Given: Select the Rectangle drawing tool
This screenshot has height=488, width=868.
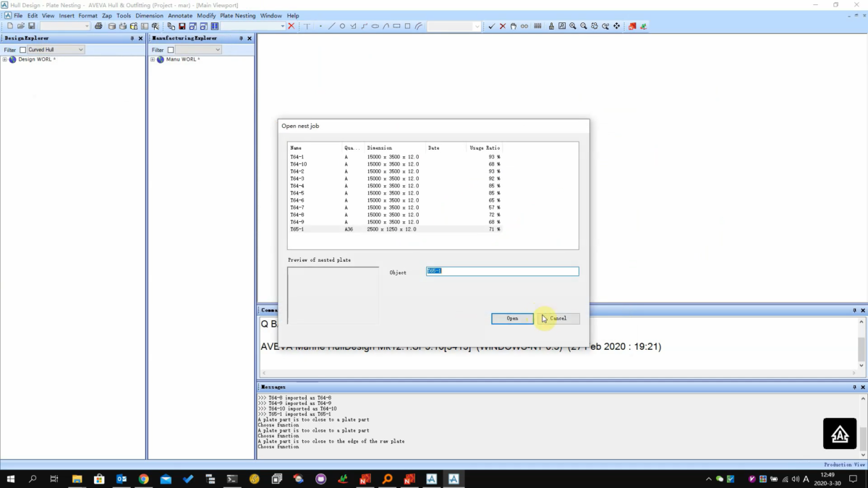Looking at the screenshot, I should click(x=396, y=26).
